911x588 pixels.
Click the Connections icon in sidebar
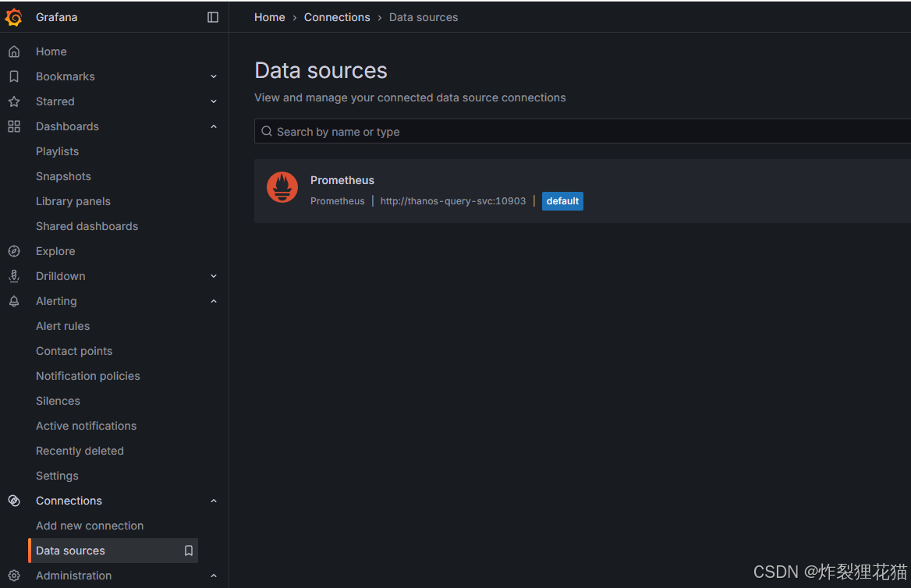pos(14,501)
